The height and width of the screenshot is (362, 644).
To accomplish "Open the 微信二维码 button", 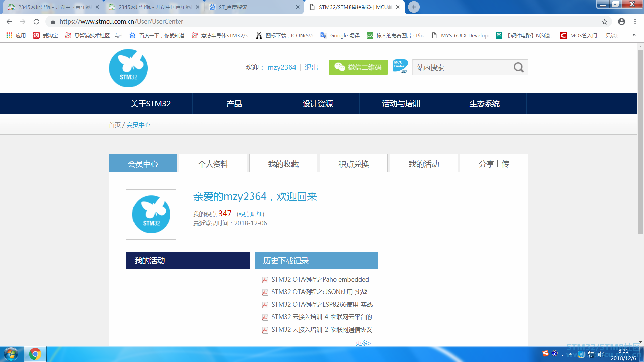I will tap(358, 67).
